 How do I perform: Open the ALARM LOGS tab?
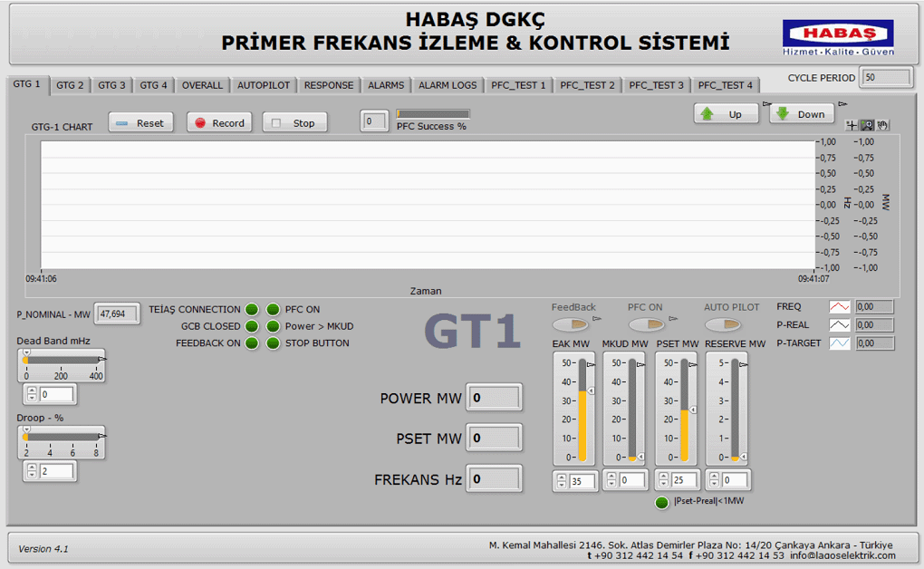(448, 85)
